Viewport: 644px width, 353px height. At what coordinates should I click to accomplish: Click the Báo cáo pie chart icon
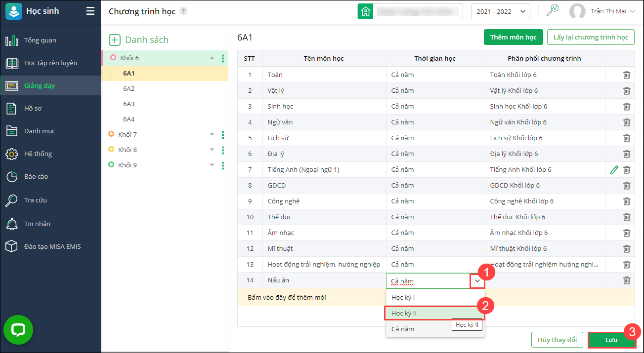12,176
